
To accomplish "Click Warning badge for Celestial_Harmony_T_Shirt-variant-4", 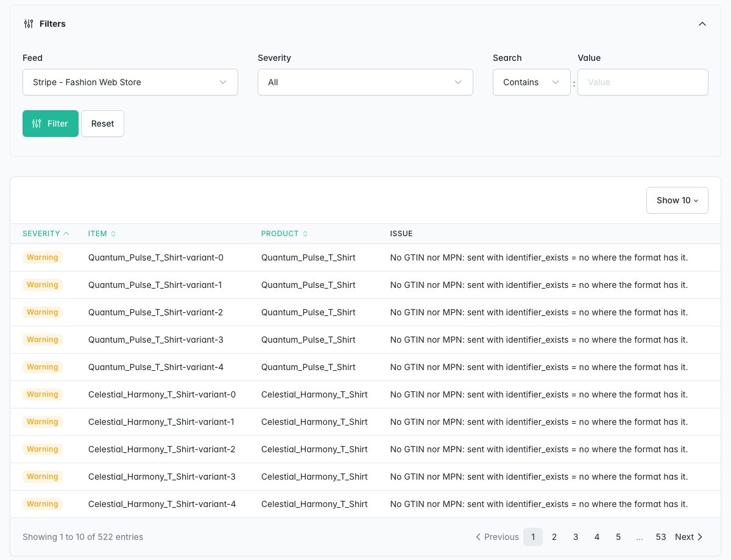I will (x=43, y=504).
